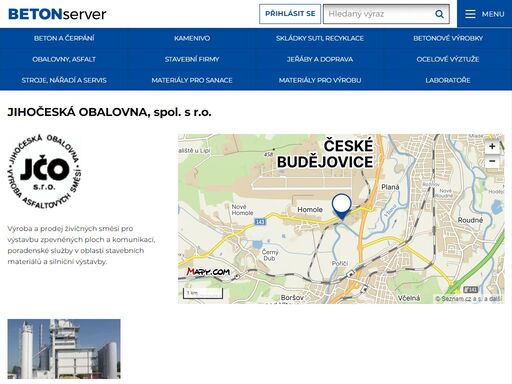Open Laboratoře category
Viewport: 512px width, 384px height.
448,80
